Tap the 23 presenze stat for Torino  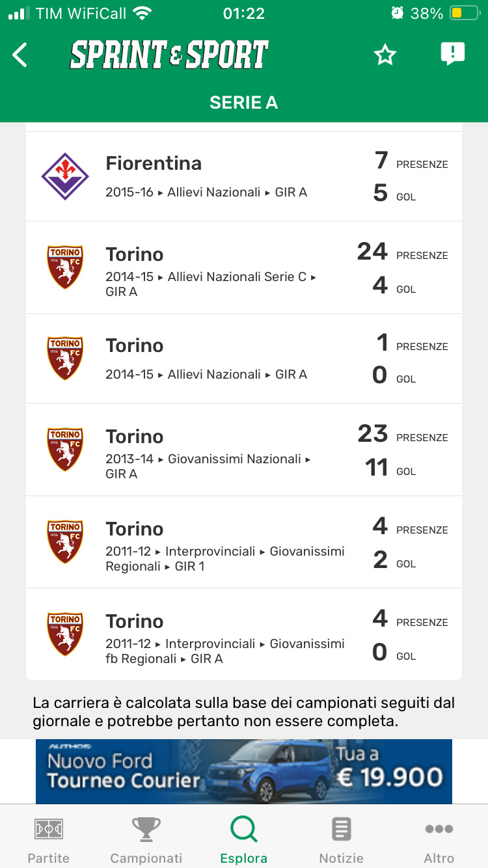[x=373, y=434]
